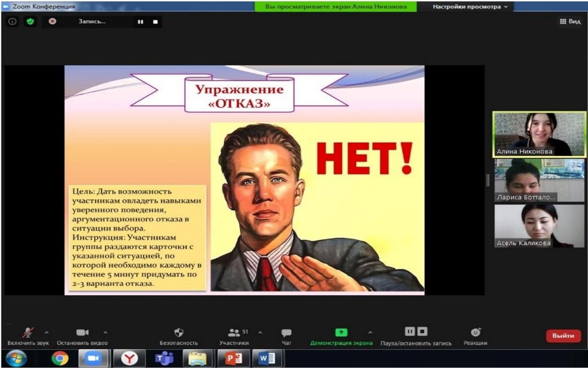Toggle the Остановить видео button
Screen dimensions: 588x368
tap(82, 336)
